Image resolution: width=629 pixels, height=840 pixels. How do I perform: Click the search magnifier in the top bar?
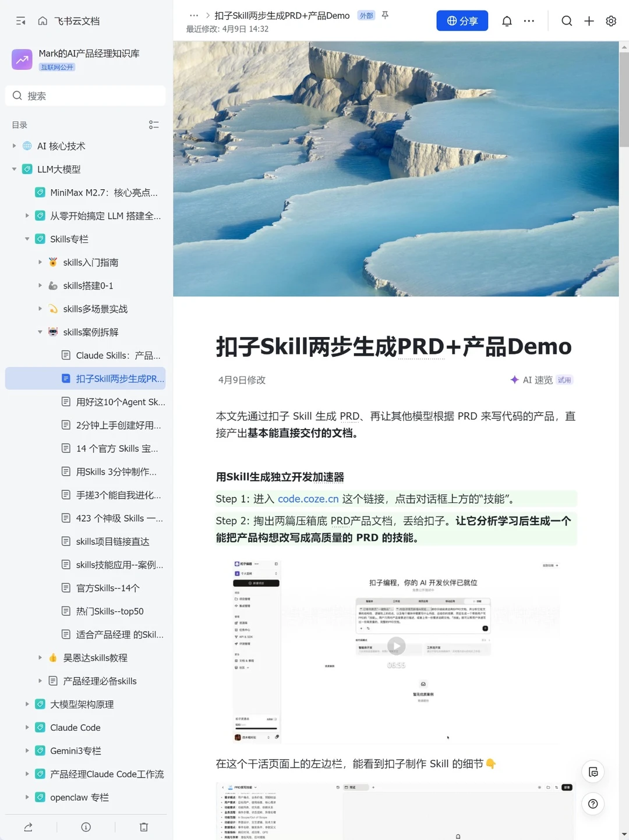[x=567, y=21]
